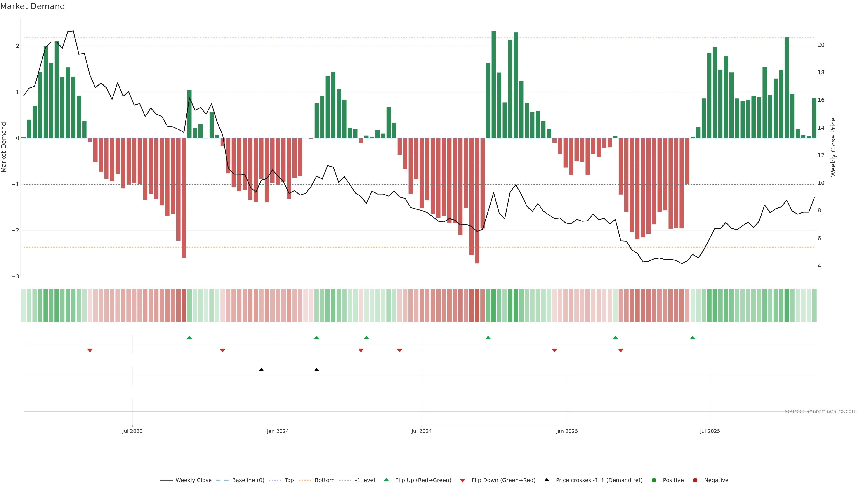The height and width of the screenshot is (488, 868).
Task: Click the Negative red circle legend icon
Action: coord(695,480)
